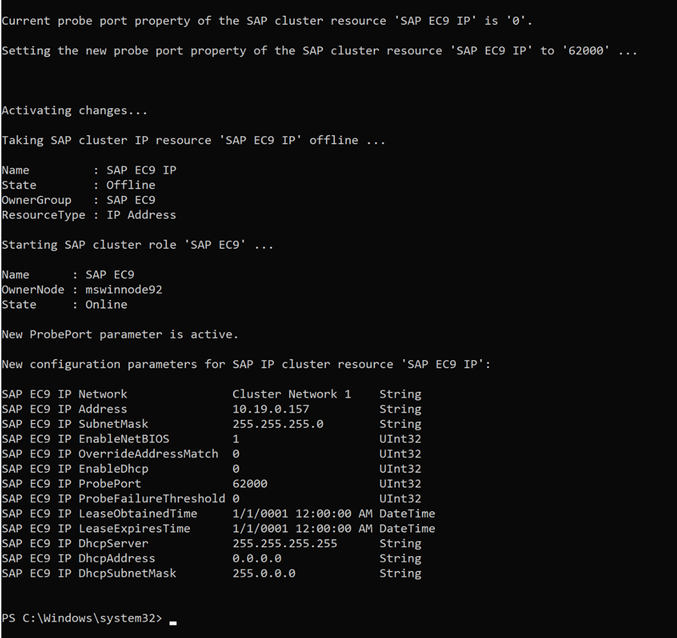Click the 'Online' state value
This screenshot has width=677, height=638.
[106, 305]
